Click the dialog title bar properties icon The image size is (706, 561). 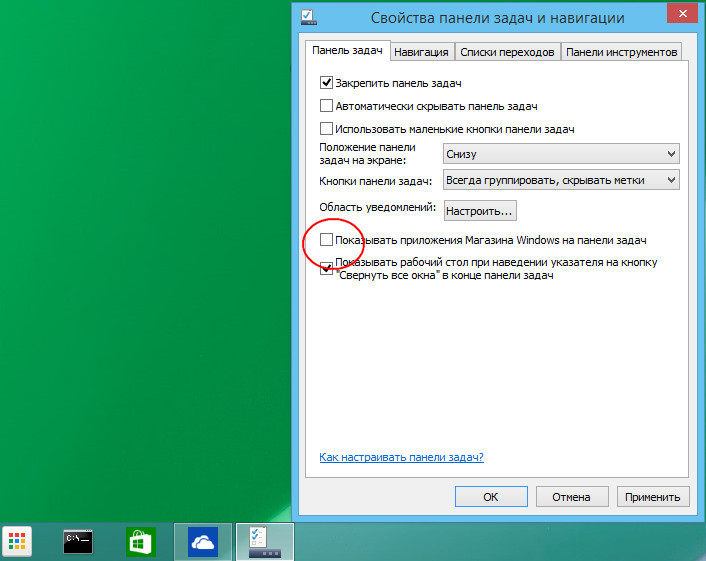pos(308,17)
